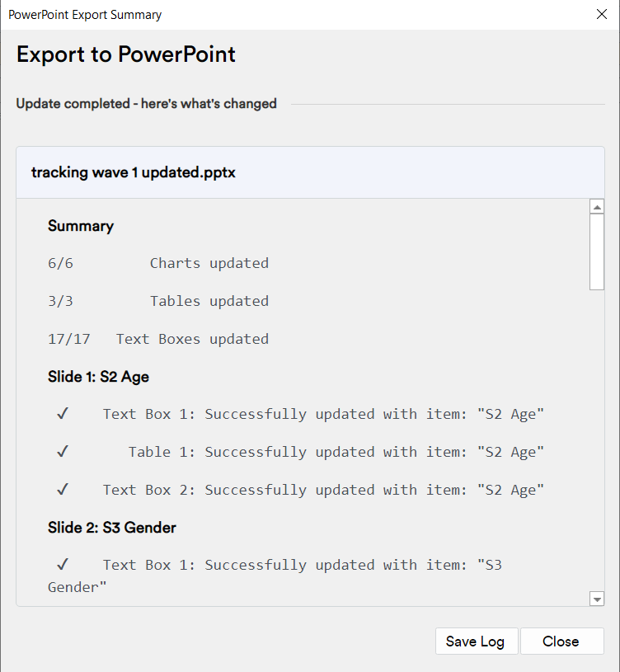
Task: Select the Summary heading in the log
Action: [x=81, y=226]
